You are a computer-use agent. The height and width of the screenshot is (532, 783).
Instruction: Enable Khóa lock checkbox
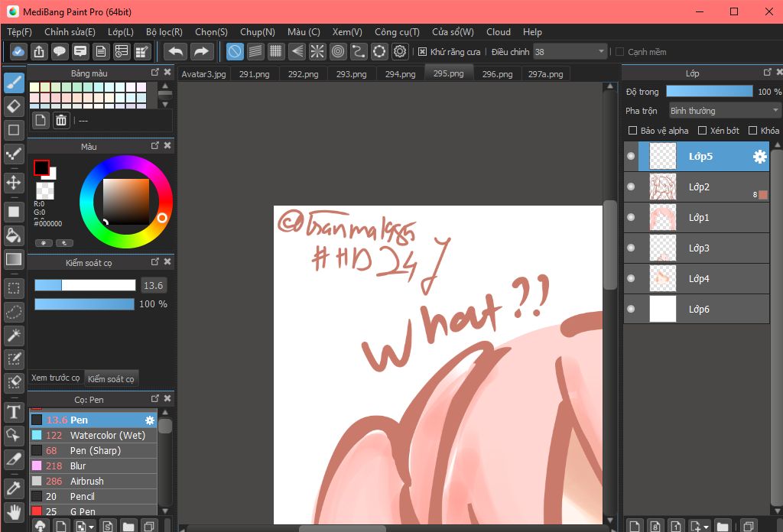point(752,130)
